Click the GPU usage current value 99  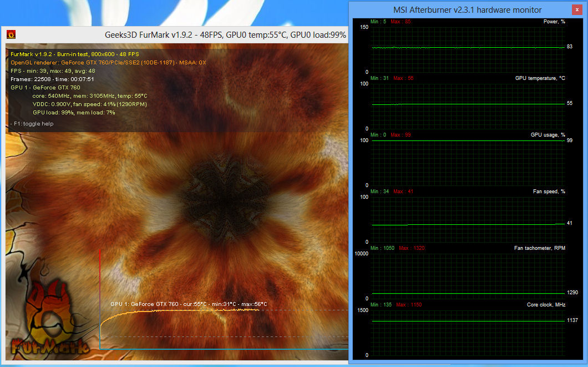click(x=570, y=140)
